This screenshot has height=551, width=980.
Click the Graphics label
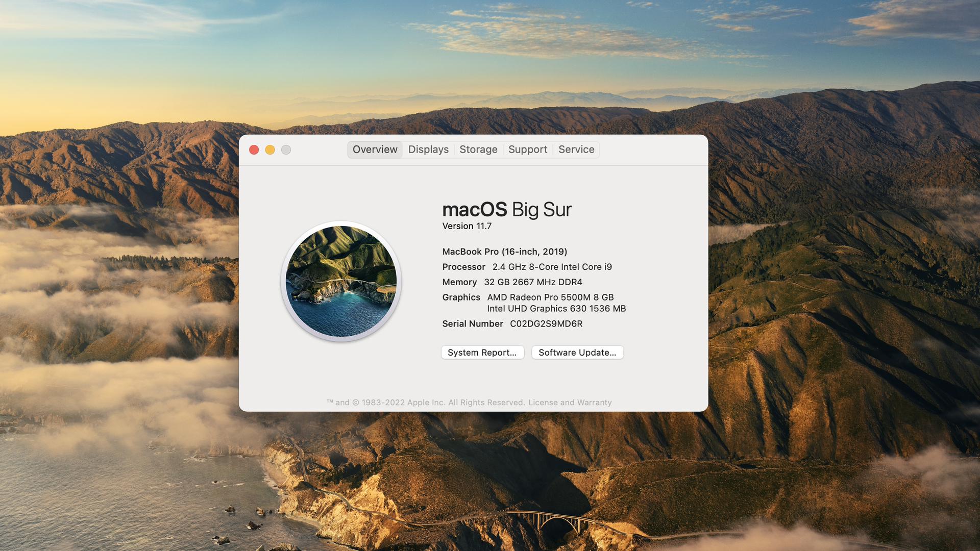pos(461,297)
